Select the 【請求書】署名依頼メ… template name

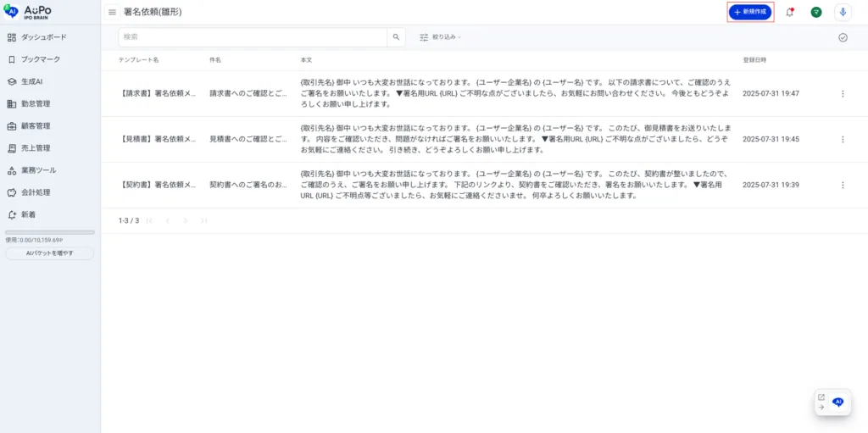tap(157, 93)
